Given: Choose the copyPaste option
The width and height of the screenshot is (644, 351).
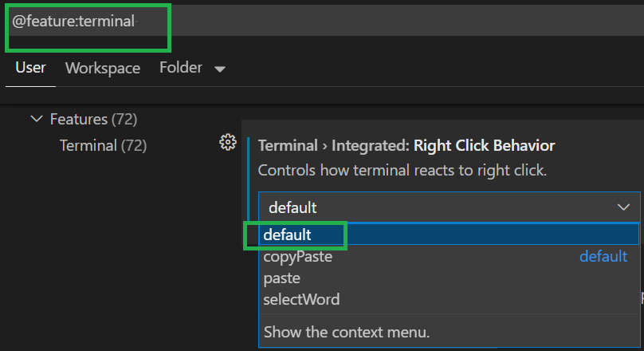Looking at the screenshot, I should click(450, 256).
